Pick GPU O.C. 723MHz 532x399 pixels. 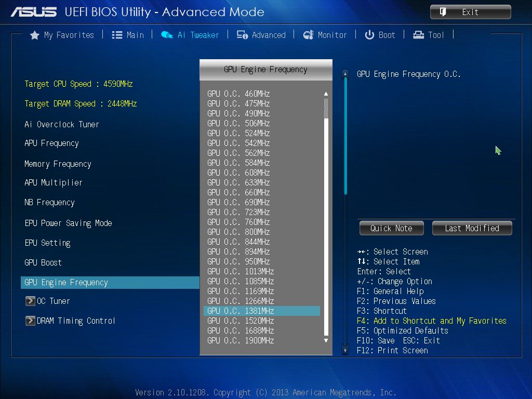[x=238, y=212]
